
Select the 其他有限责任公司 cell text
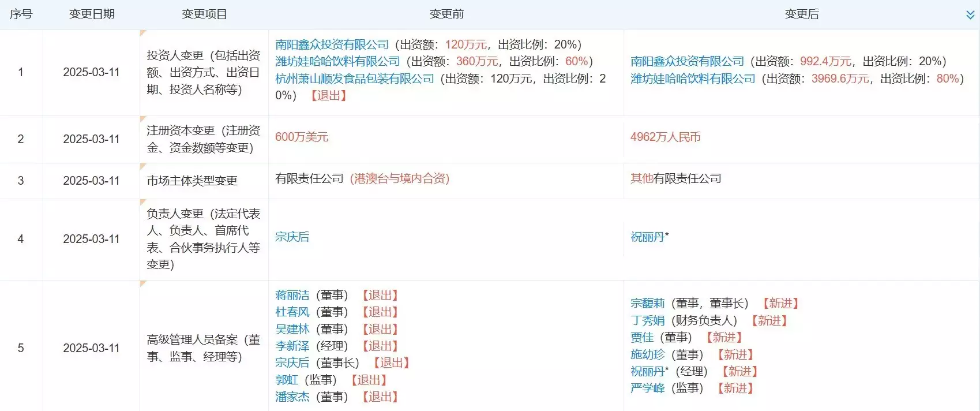coord(676,178)
